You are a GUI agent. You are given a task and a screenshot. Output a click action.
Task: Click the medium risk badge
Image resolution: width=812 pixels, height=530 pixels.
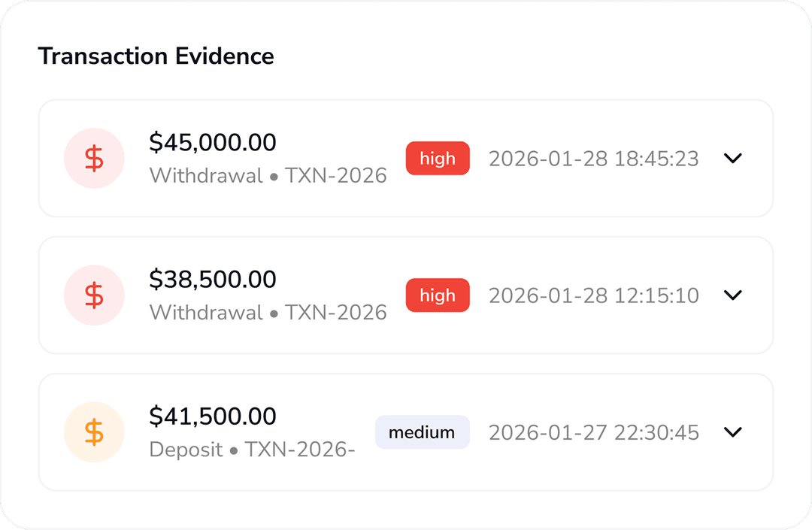[422, 432]
